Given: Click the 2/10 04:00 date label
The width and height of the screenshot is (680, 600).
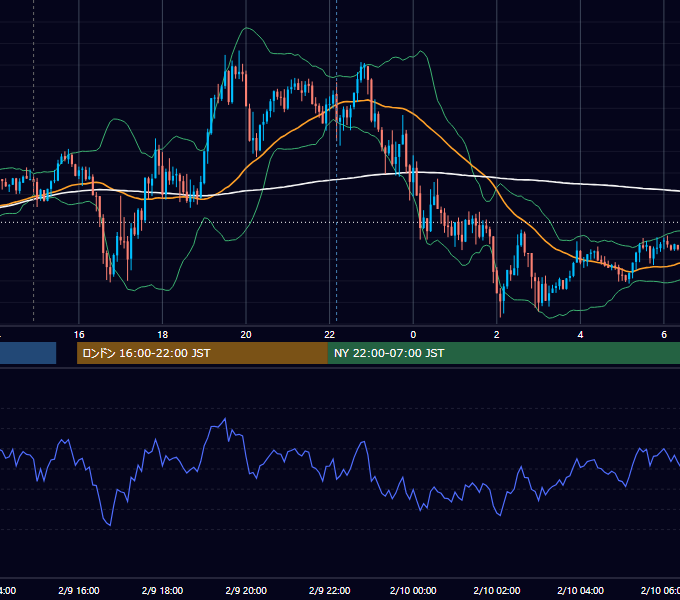Looking at the screenshot, I should 580,590.
